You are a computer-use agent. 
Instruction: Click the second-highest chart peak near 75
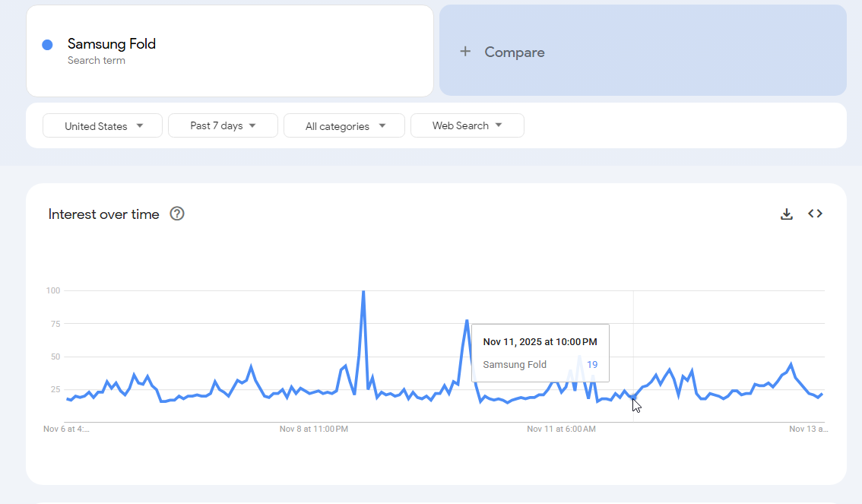click(467, 321)
